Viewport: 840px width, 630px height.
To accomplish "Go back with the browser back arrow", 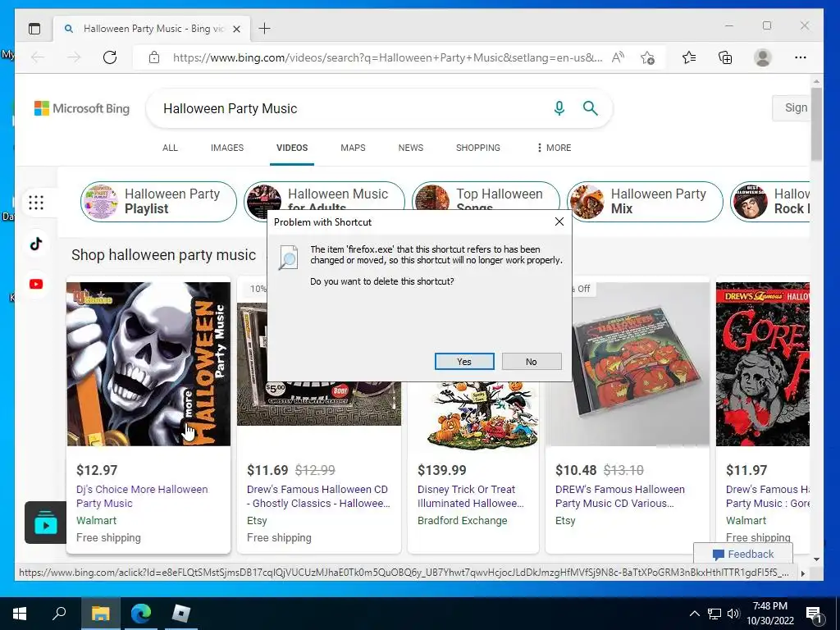I will coord(38,57).
